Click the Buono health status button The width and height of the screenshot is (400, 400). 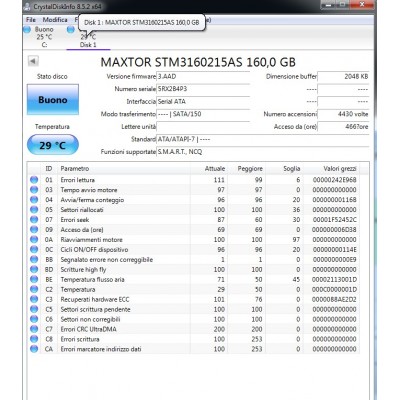pyautogui.click(x=53, y=99)
